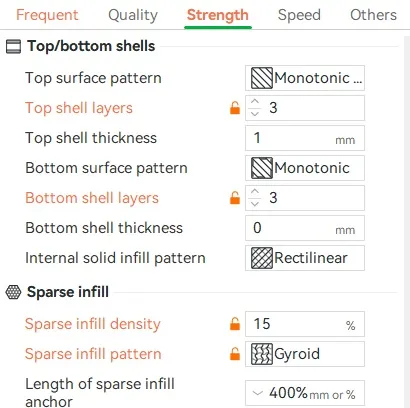Increase Bottom shell layers with up arrow

255,192
